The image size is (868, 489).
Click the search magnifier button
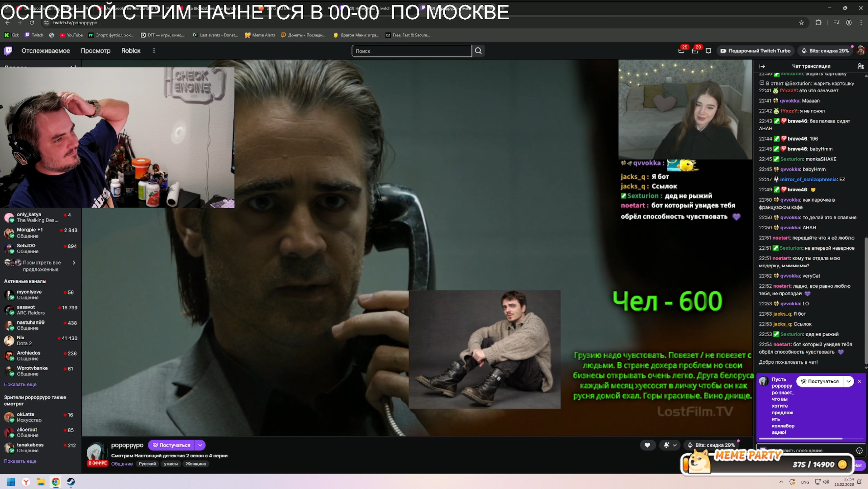tap(478, 50)
